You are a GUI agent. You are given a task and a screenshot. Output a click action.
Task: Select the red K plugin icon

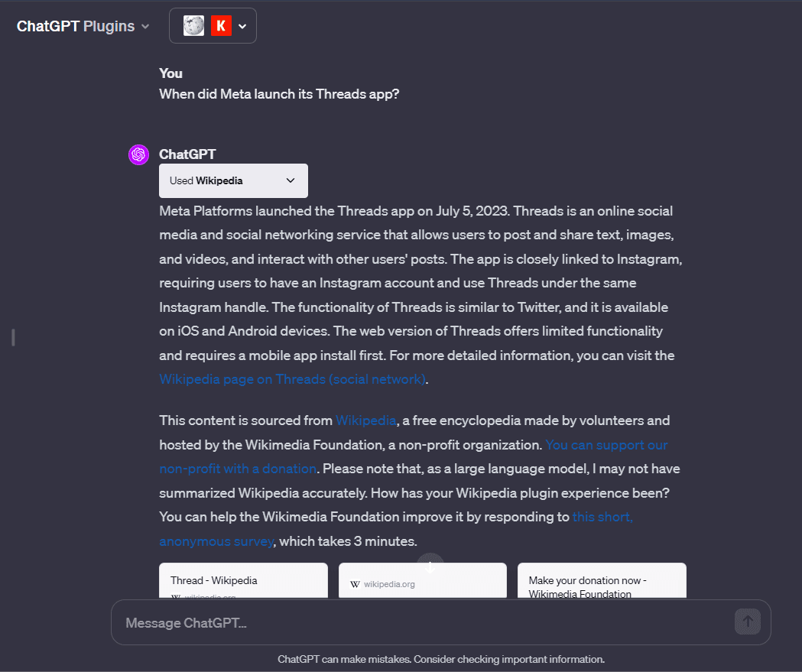(219, 25)
